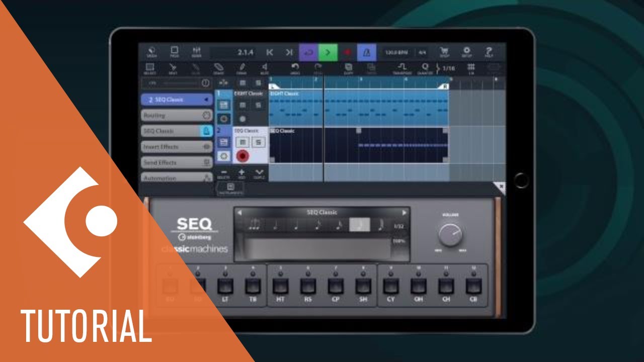Undo the last action

click(295, 68)
